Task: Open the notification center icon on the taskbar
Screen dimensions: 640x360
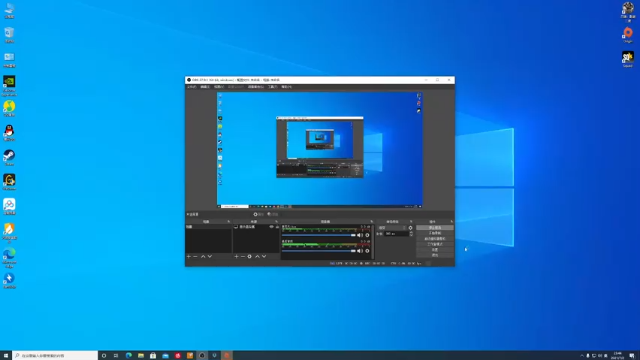Action: [x=632, y=356]
